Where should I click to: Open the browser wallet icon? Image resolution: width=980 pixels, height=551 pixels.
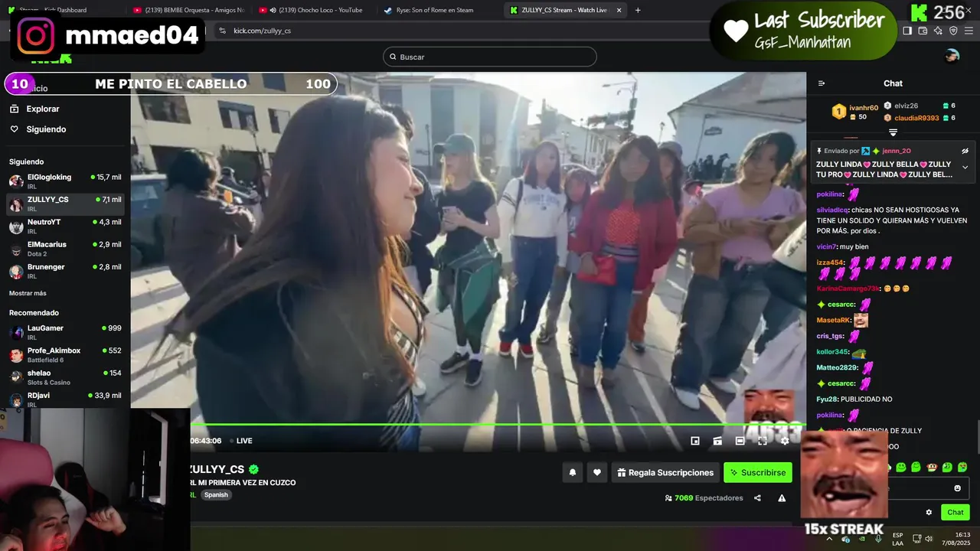click(923, 31)
